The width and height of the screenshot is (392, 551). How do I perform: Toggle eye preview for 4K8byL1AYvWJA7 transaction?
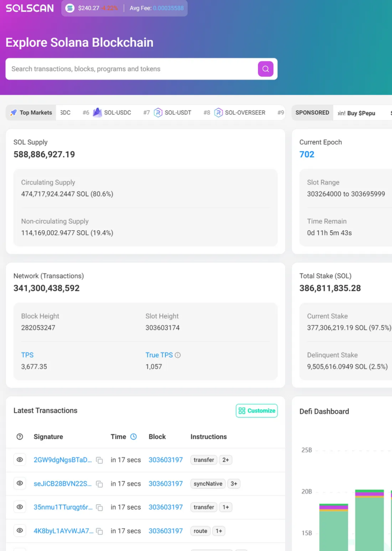20,531
